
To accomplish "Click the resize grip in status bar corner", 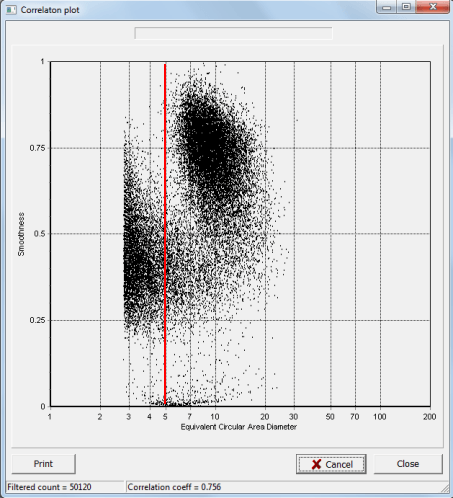I will tap(445, 489).
